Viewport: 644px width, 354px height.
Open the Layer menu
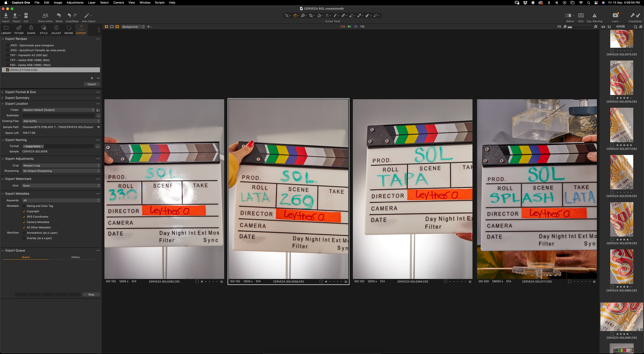tap(92, 3)
